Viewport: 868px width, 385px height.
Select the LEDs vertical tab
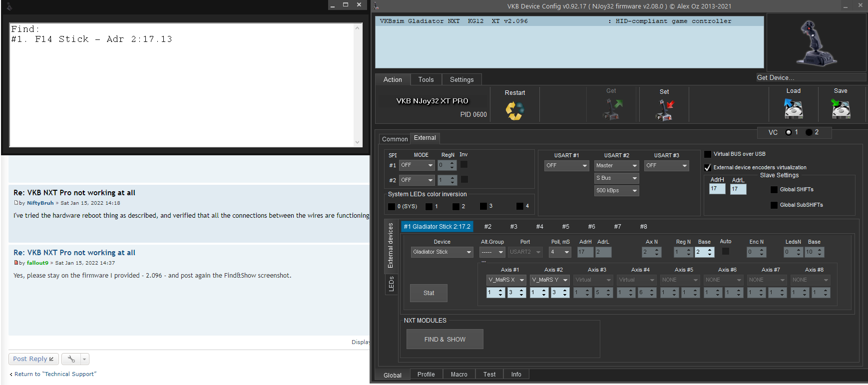pos(391,284)
